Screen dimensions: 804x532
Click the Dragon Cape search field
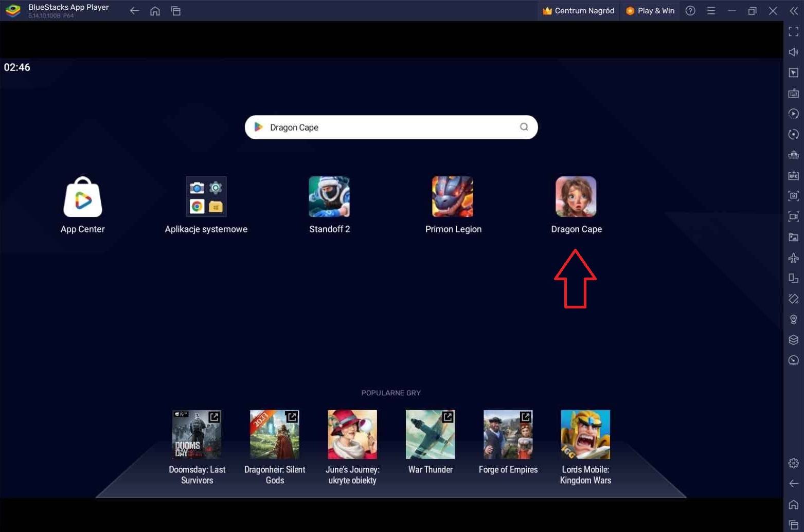tap(391, 127)
